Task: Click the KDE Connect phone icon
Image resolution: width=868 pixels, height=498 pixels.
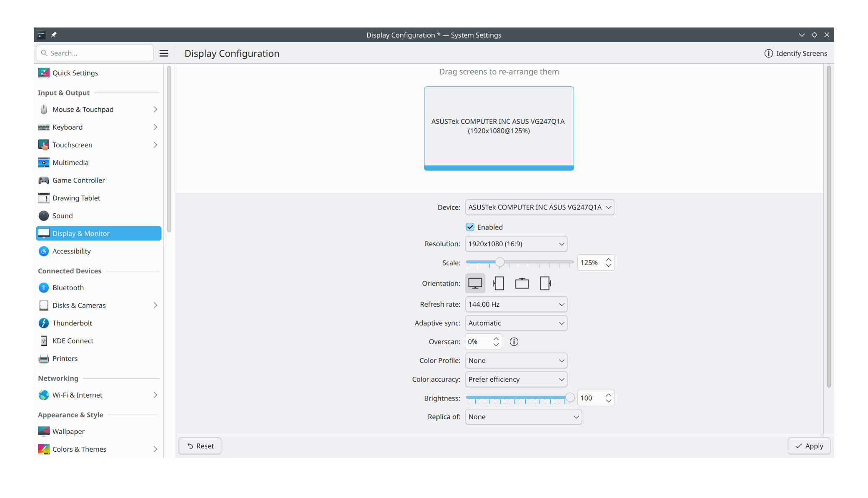Action: pyautogui.click(x=44, y=340)
